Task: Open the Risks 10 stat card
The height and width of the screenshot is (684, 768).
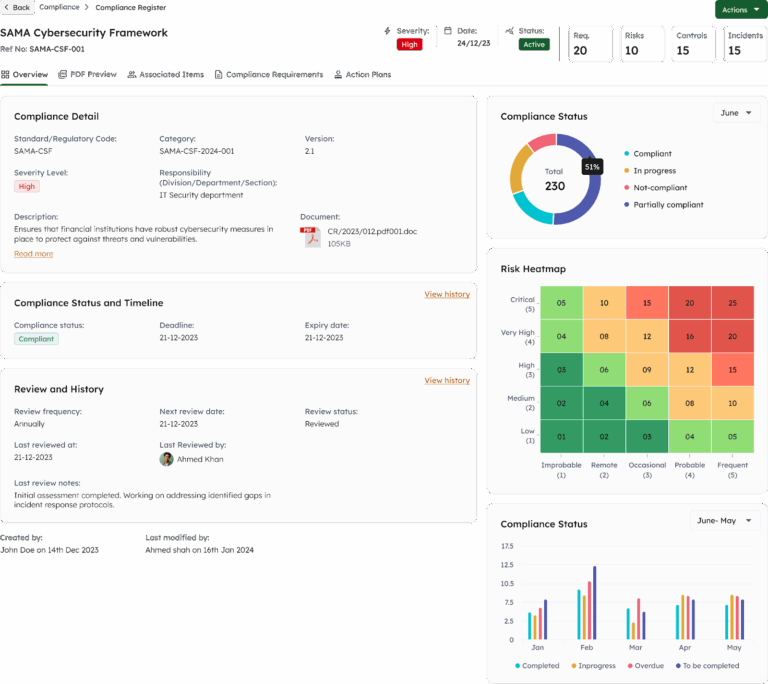Action: pos(642,44)
